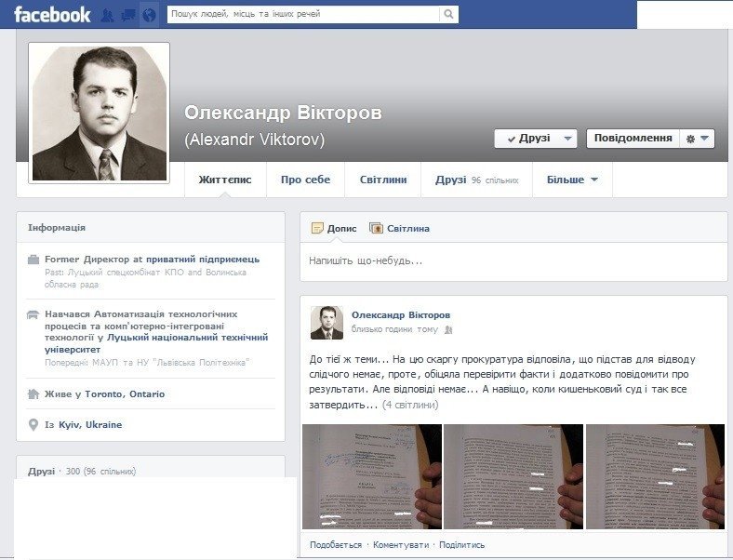Expand the arrow next to gear icon

(705, 139)
